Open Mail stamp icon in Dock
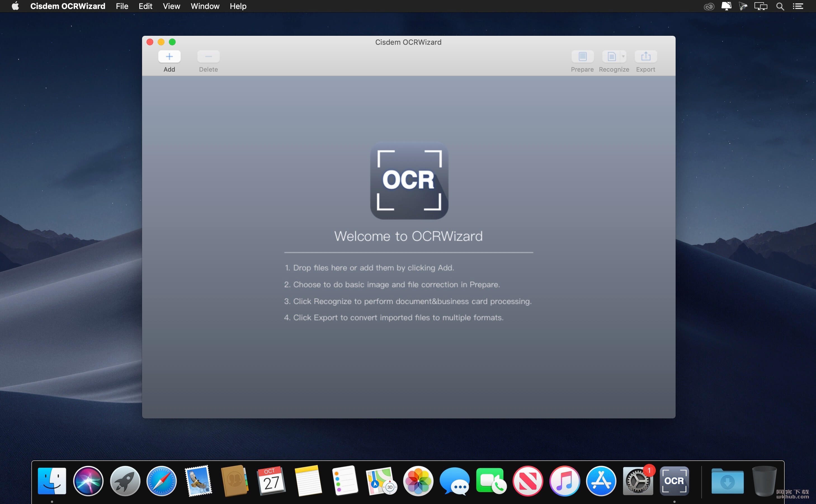Viewport: 816px width, 504px height. (x=198, y=481)
